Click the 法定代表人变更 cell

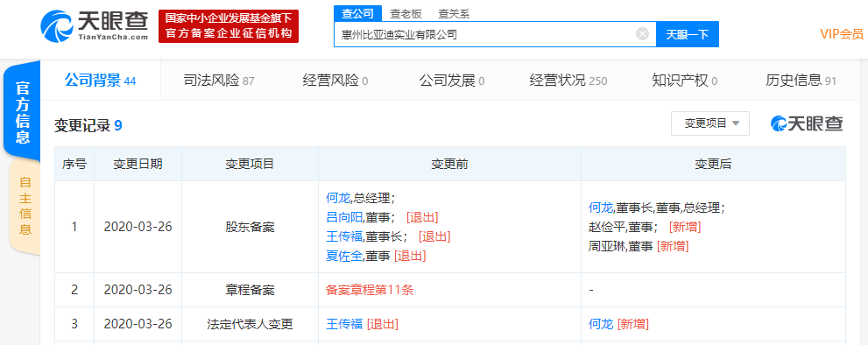point(250,324)
